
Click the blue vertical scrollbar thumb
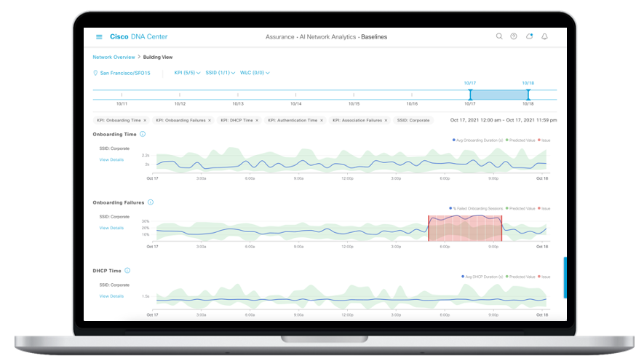coord(565,277)
